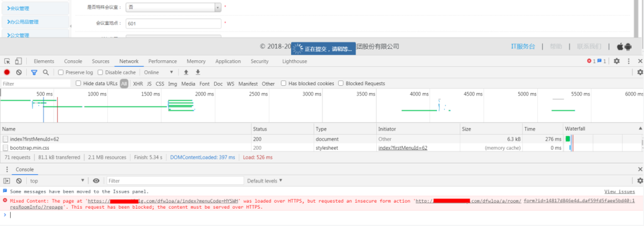Open DevTools settings gear icon

click(x=617, y=61)
